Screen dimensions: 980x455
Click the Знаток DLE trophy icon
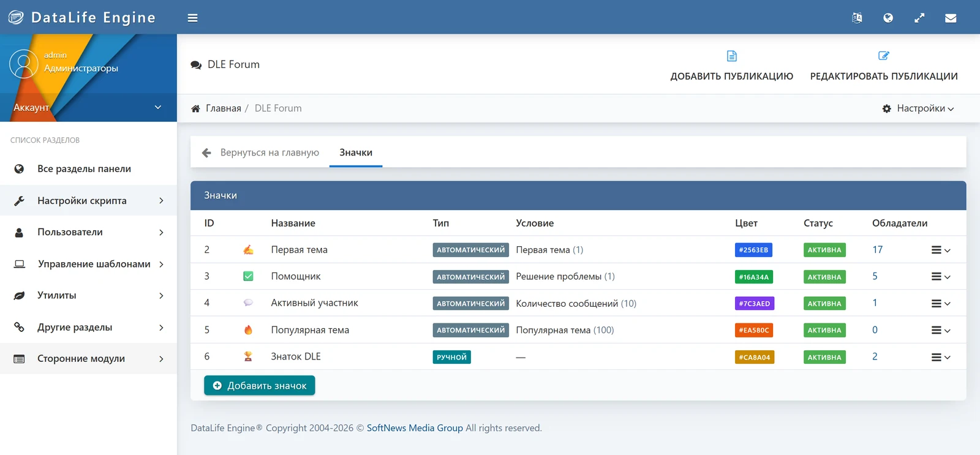248,356
